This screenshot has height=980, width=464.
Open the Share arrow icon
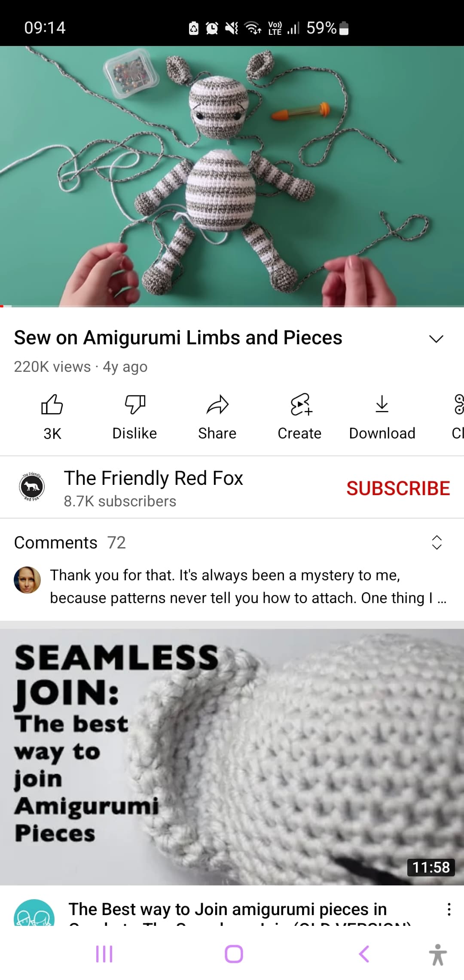[217, 404]
